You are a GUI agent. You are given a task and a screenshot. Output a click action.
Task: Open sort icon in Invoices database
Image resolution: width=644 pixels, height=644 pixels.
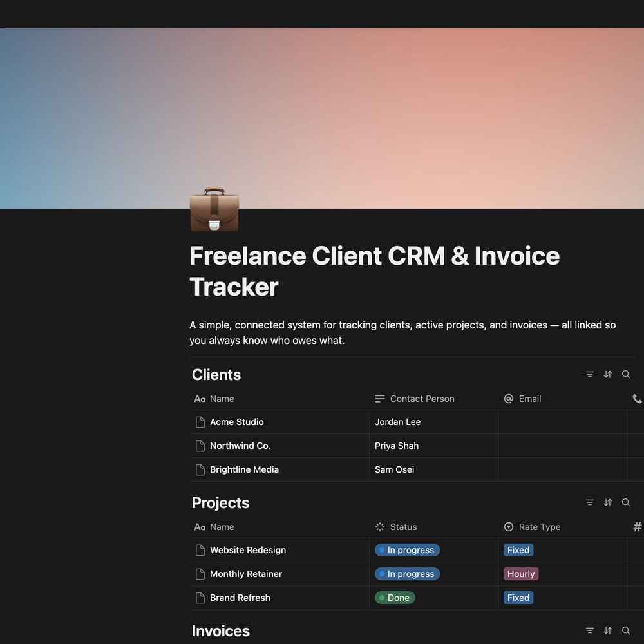click(x=608, y=630)
